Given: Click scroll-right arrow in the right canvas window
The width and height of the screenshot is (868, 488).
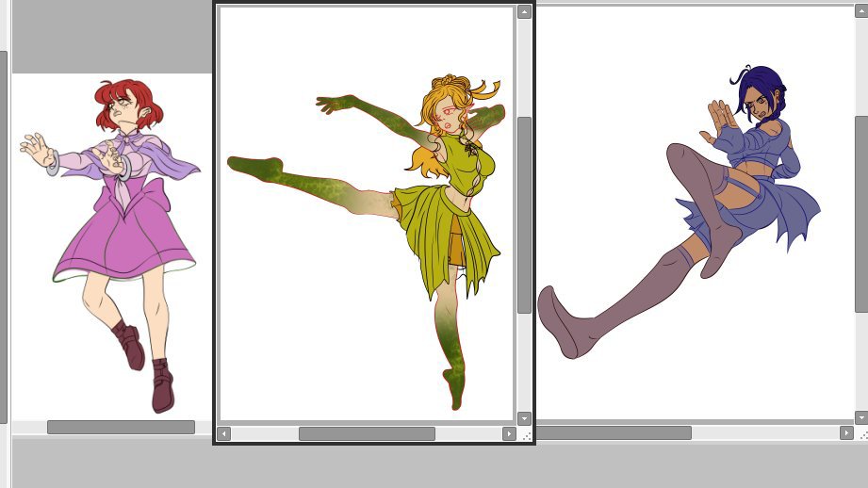Looking at the screenshot, I should point(846,432).
